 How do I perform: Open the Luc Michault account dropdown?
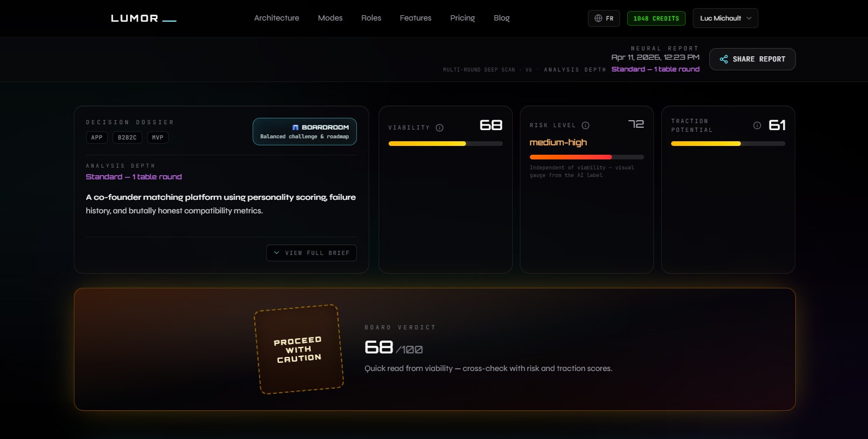click(725, 18)
